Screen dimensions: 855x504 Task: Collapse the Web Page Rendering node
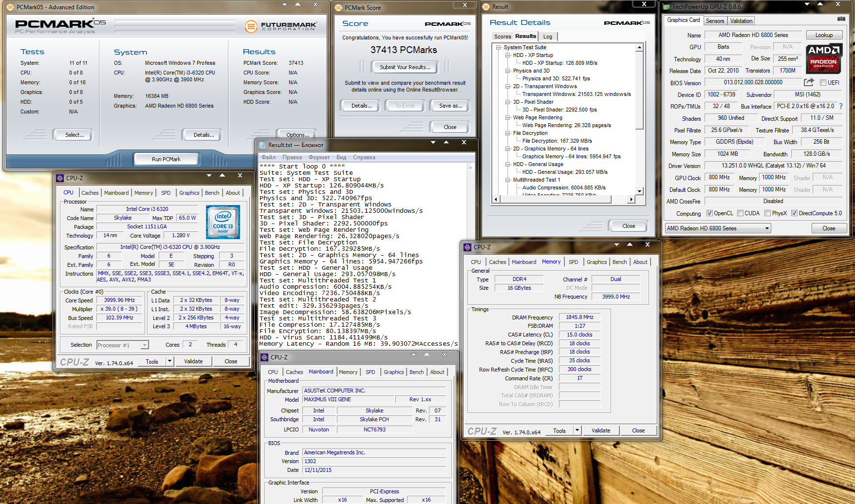508,118
